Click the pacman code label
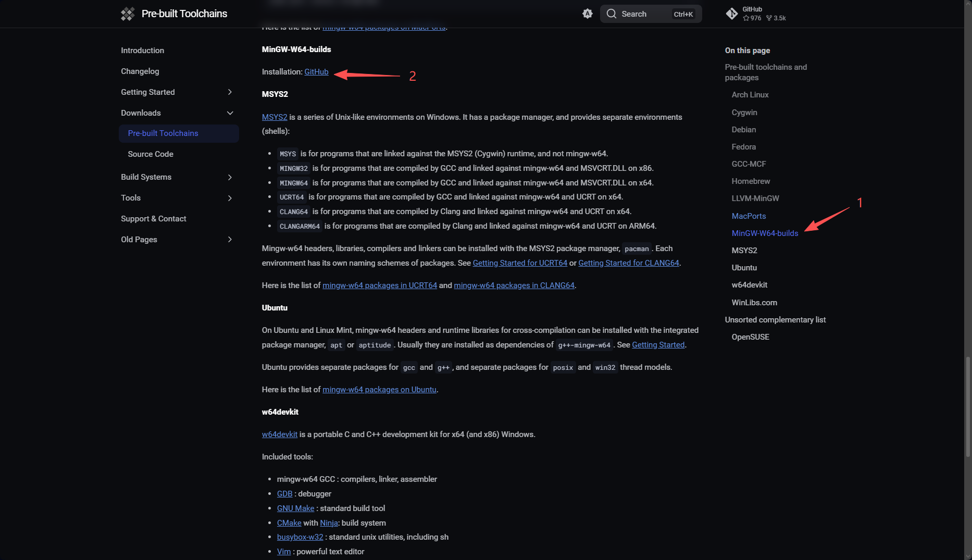Viewport: 972px width, 560px height. point(637,249)
